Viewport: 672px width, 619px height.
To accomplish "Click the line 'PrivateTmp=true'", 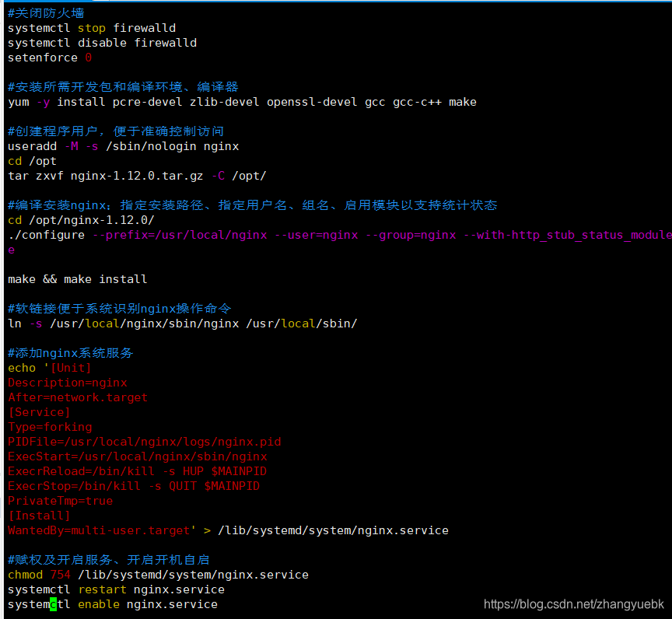I will pyautogui.click(x=61, y=502).
